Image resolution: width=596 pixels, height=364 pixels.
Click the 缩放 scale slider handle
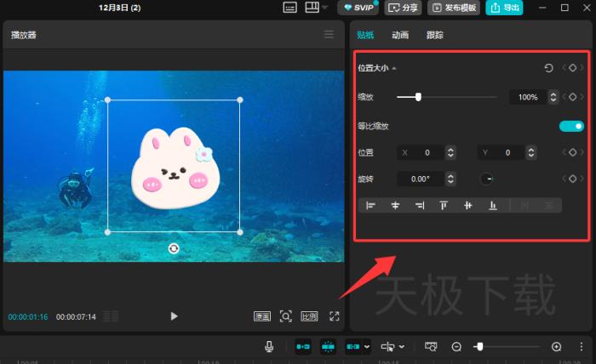tap(418, 97)
